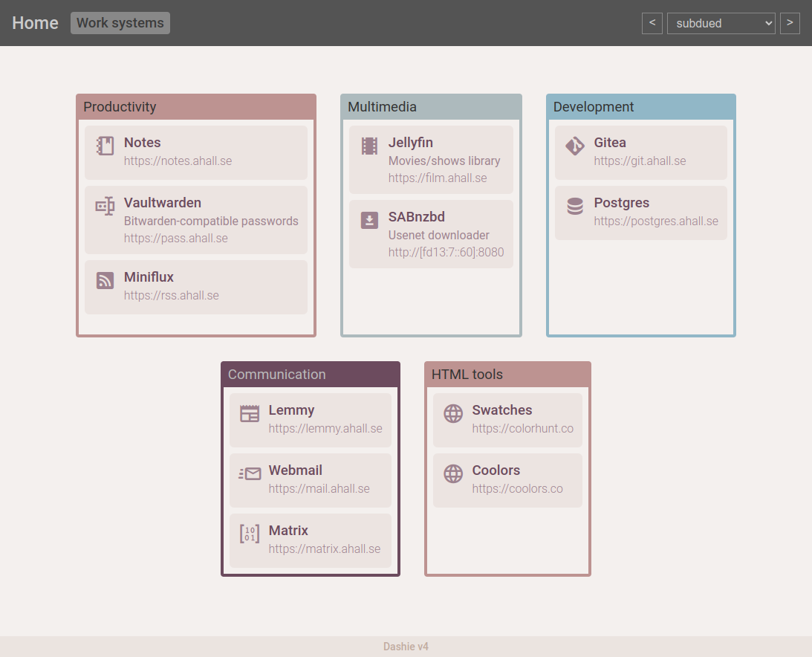Open the subdued theme dropdown
Image resolution: width=812 pixels, height=657 pixels.
(x=721, y=23)
